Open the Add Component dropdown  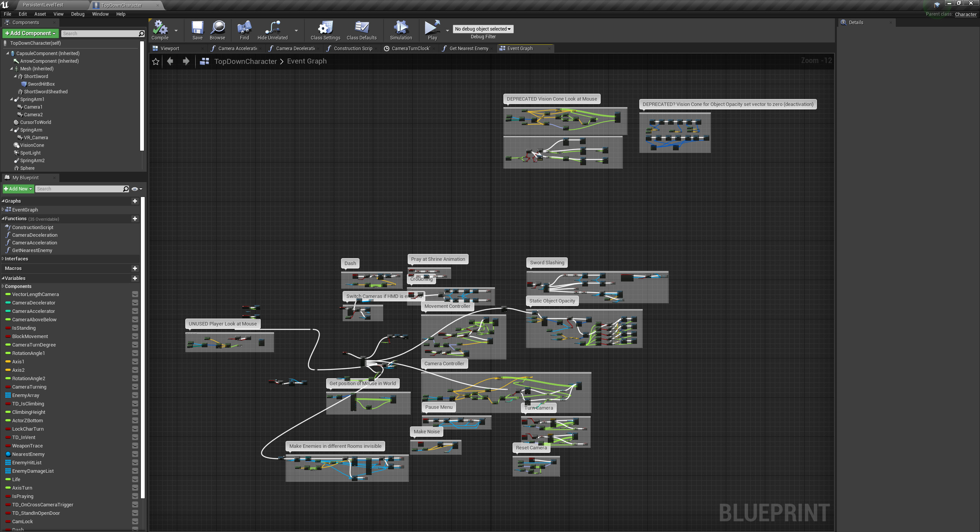(x=31, y=34)
